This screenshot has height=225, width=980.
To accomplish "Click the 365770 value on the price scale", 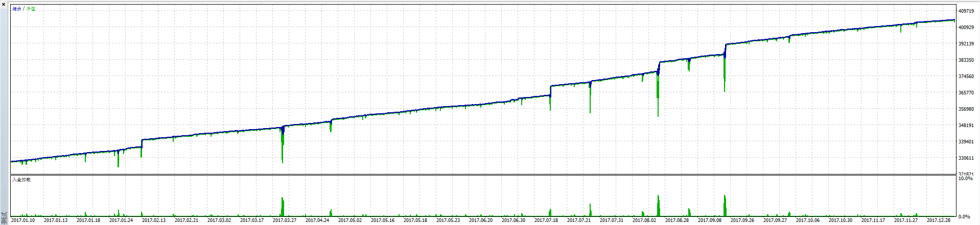I will coord(966,93).
